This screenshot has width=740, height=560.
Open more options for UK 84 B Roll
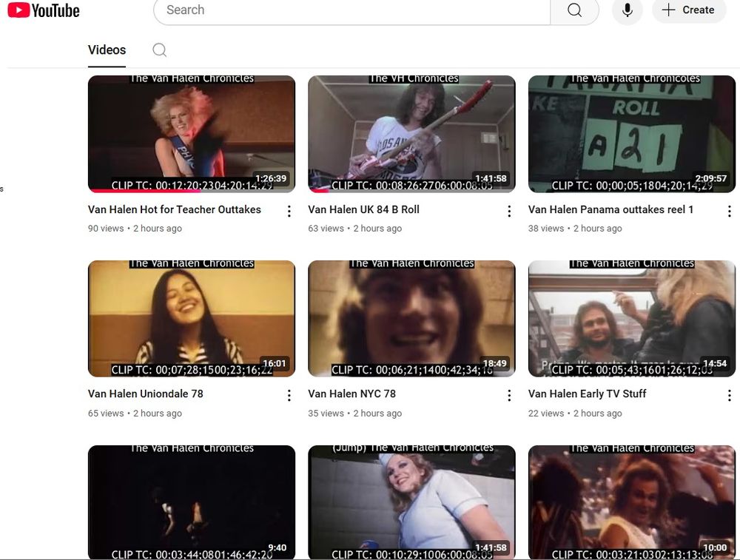pyautogui.click(x=509, y=212)
